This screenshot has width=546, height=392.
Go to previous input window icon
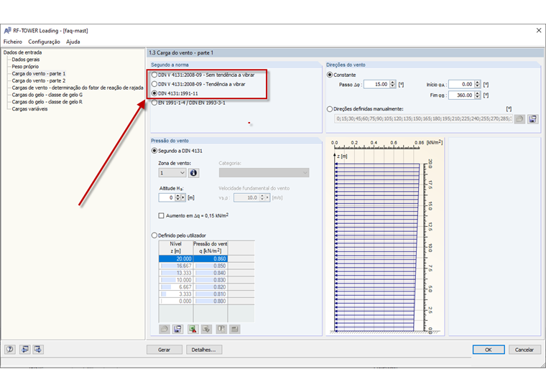point(24,349)
